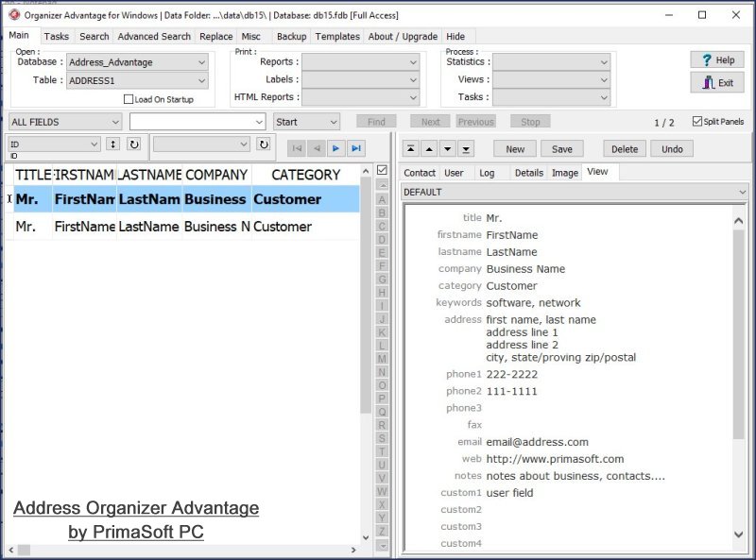Click the move-to-top record icon
This screenshot has height=560, width=756.
click(411, 149)
